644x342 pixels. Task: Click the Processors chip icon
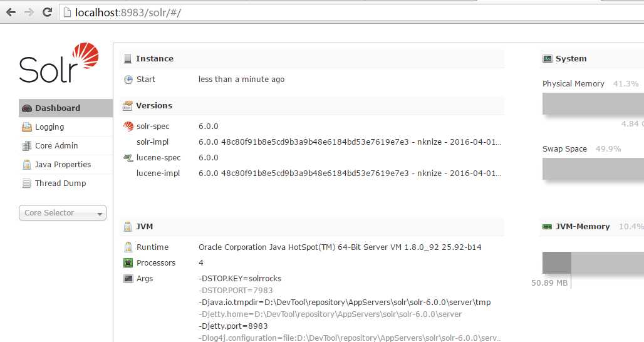pyautogui.click(x=128, y=262)
